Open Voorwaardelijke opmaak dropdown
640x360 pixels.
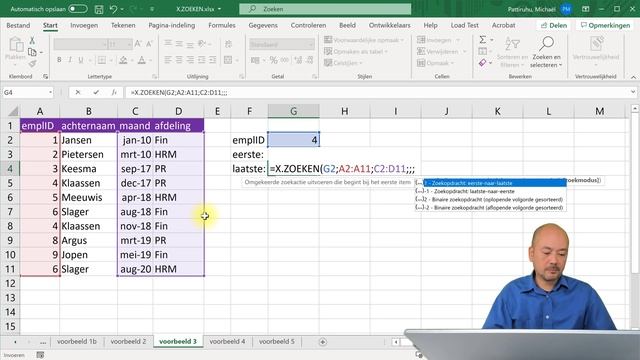(x=364, y=40)
